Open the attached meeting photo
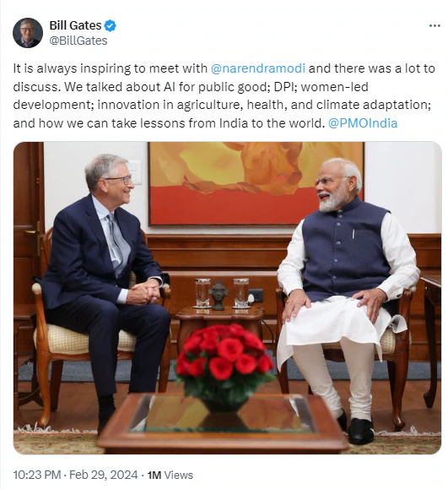Viewport: 448px width, 489px height. pos(227,298)
